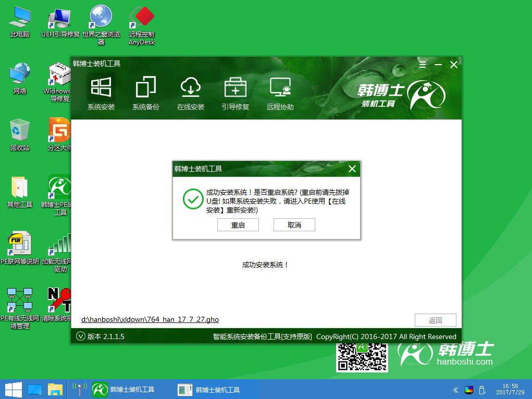Image resolution: width=532 pixels, height=399 pixels.
Task: Expand hidden tray icons chevron
Action: [x=455, y=390]
